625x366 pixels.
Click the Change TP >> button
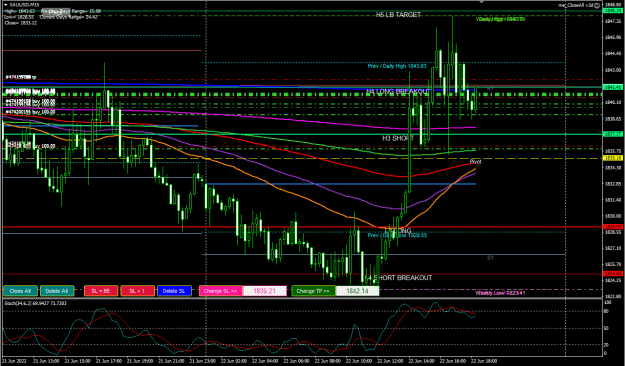pyautogui.click(x=313, y=291)
